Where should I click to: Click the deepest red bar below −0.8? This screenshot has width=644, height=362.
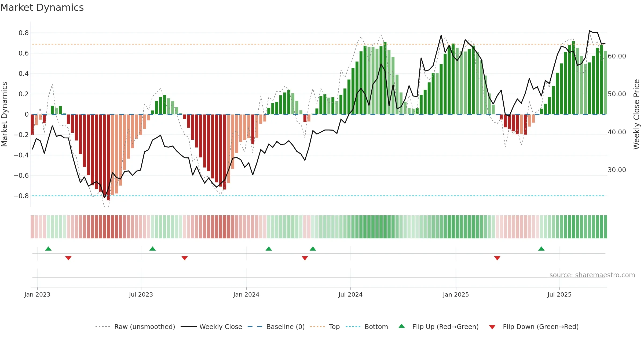tap(108, 157)
